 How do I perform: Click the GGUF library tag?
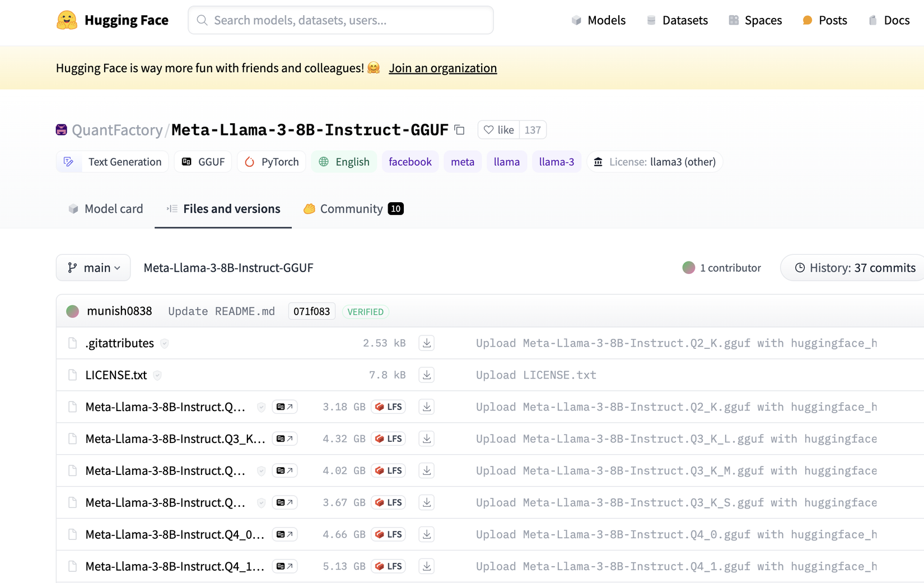[x=203, y=162]
